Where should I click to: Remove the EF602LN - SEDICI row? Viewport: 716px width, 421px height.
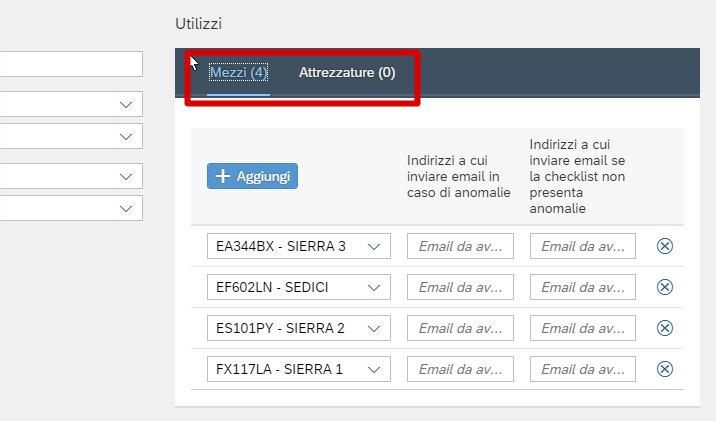coord(664,287)
